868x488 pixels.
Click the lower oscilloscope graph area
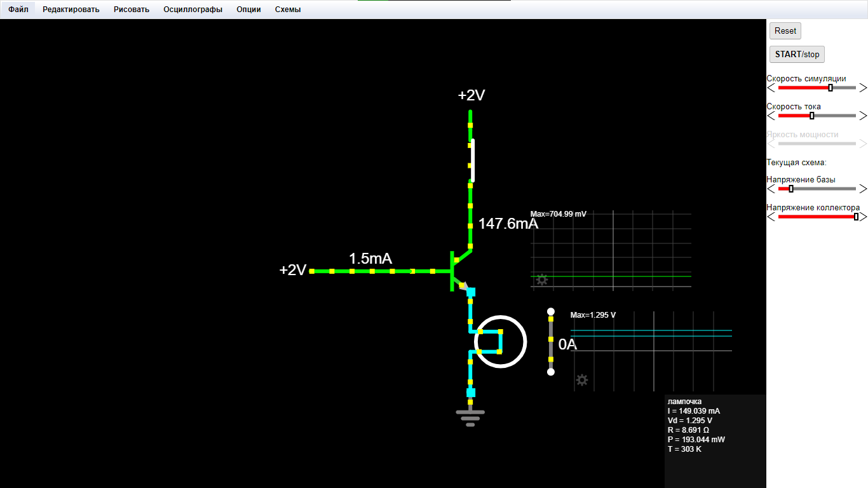[651, 351]
